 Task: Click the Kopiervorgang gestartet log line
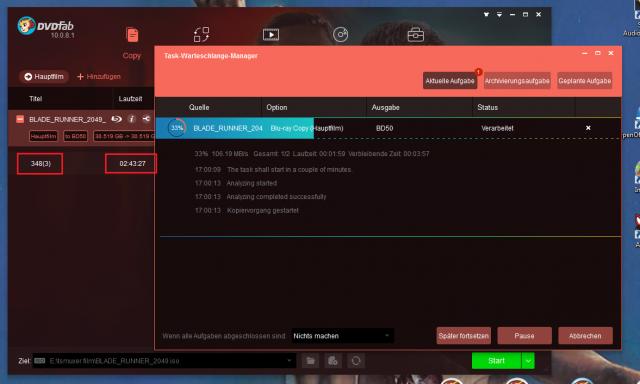pos(247,211)
